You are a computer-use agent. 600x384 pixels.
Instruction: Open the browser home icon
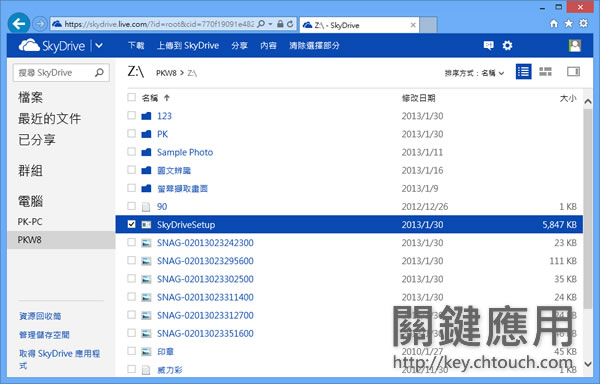point(554,24)
